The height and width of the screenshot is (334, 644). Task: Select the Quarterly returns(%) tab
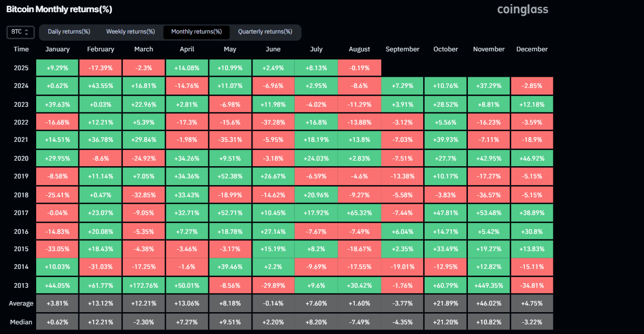coord(265,32)
